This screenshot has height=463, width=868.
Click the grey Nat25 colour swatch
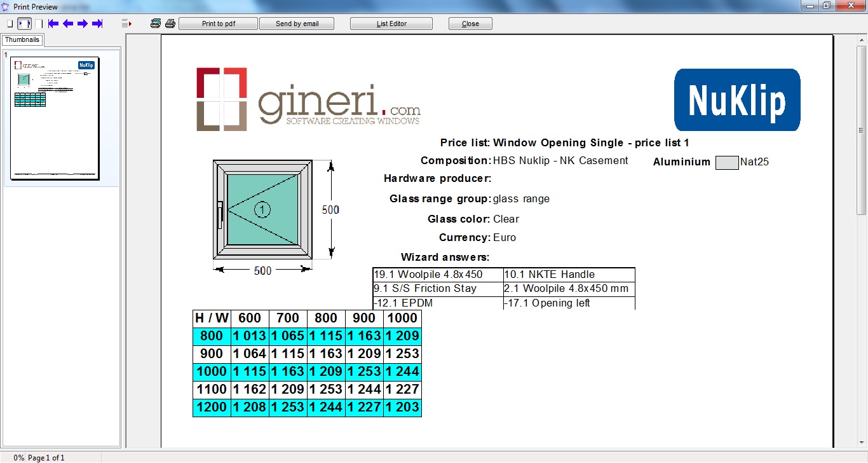pyautogui.click(x=727, y=162)
